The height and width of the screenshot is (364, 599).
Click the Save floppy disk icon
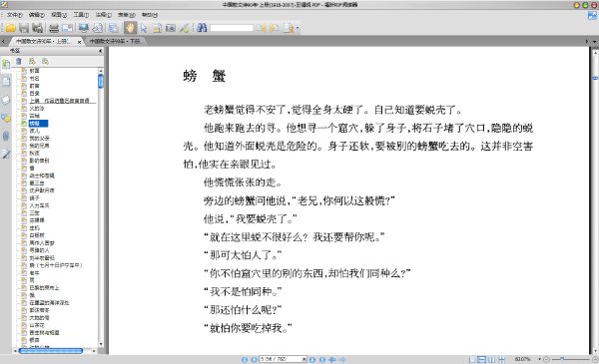click(x=24, y=28)
